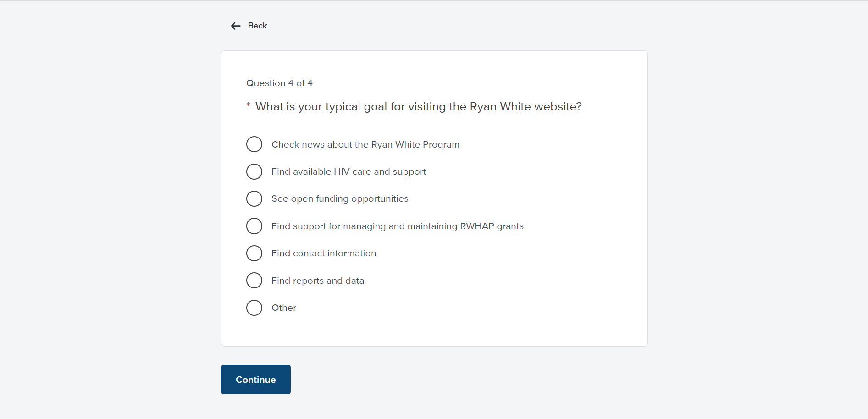This screenshot has width=868, height=419.
Task: Click the typical goal question heading
Action: [418, 107]
